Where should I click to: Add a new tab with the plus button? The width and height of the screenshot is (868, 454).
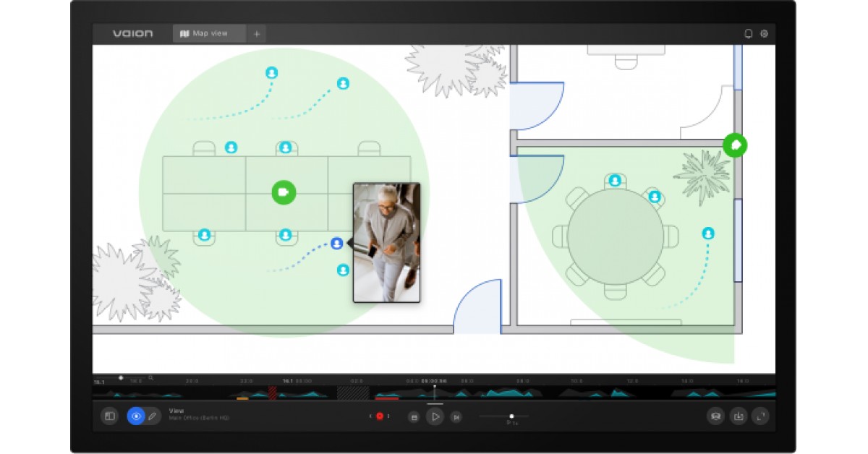pyautogui.click(x=255, y=33)
